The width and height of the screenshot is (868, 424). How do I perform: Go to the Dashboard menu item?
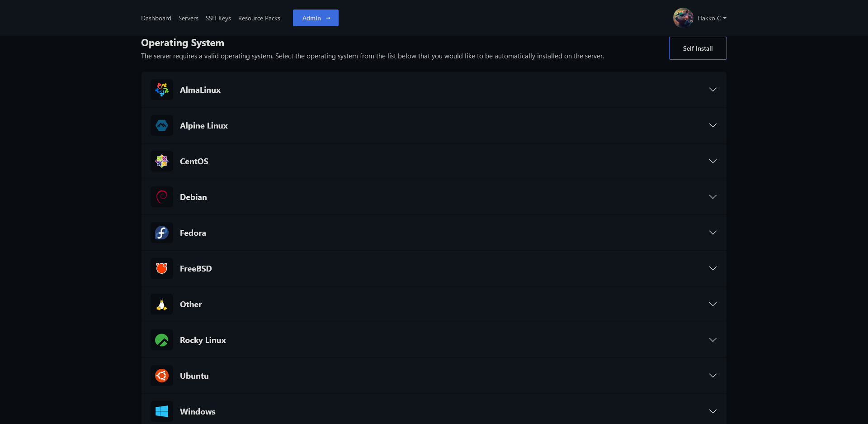(156, 18)
